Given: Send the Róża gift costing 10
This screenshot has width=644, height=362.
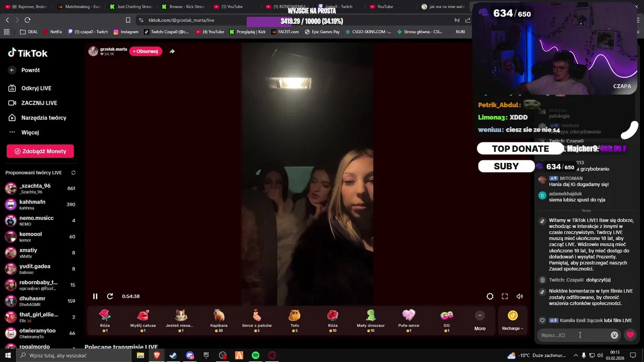Looking at the screenshot, I should [x=333, y=320].
